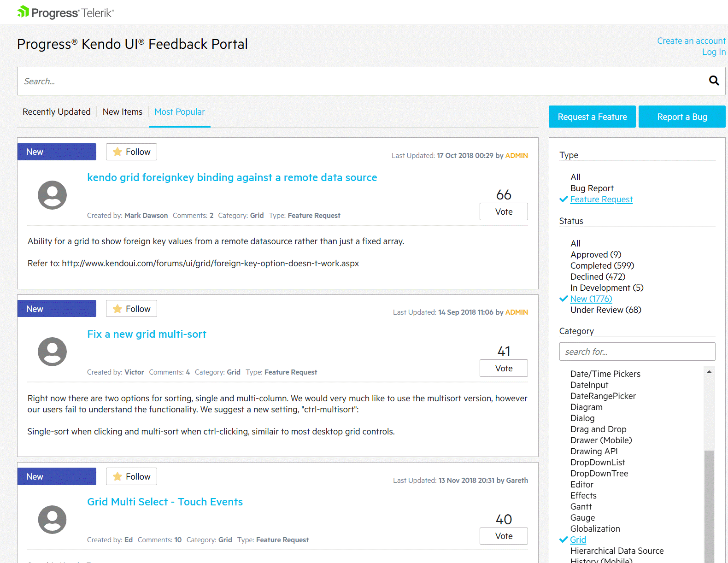728x563 pixels.
Task: Focus the category search for field
Action: 637,352
